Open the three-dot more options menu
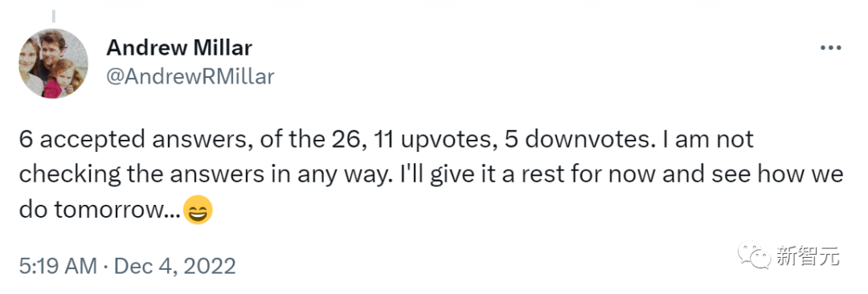This screenshot has width=868, height=294. 830,49
